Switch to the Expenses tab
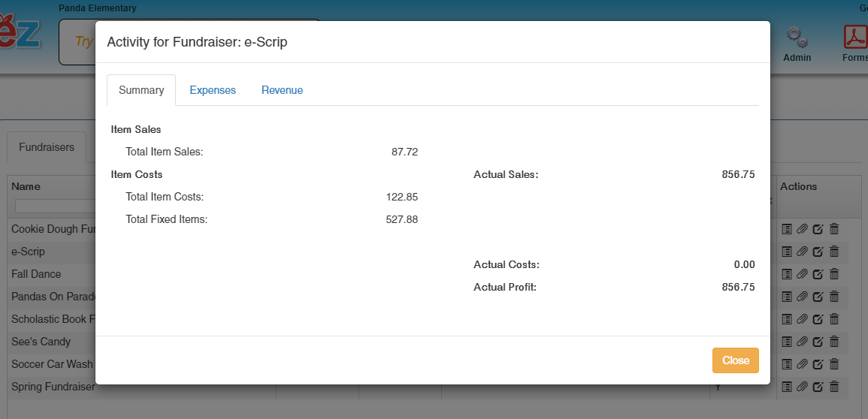This screenshot has height=419, width=868. point(213,90)
